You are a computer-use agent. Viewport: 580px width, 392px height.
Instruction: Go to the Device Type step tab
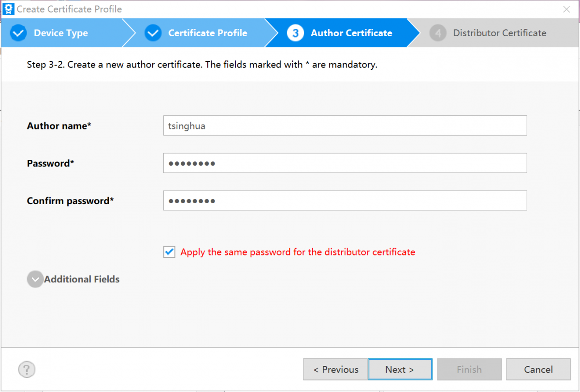click(x=60, y=33)
